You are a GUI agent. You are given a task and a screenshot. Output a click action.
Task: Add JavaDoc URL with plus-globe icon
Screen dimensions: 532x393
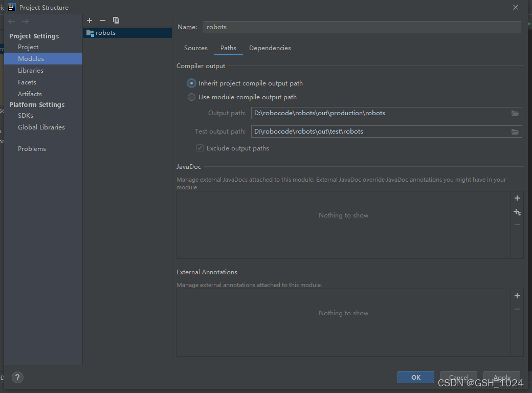coord(517,212)
